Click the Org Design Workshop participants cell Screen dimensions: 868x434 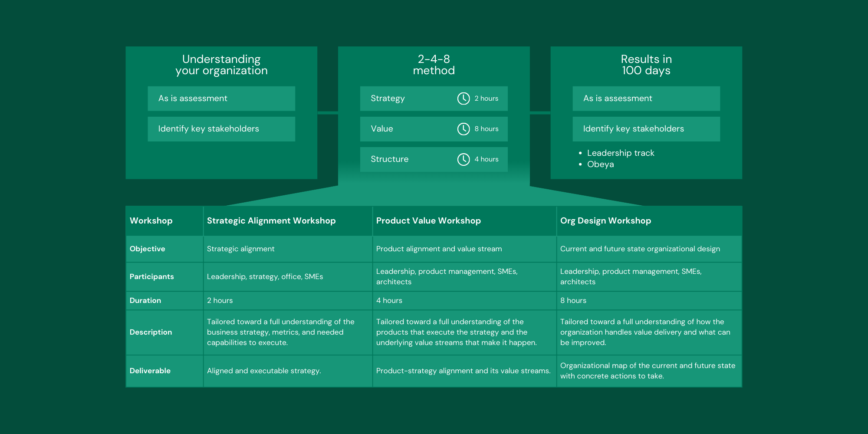point(649,277)
